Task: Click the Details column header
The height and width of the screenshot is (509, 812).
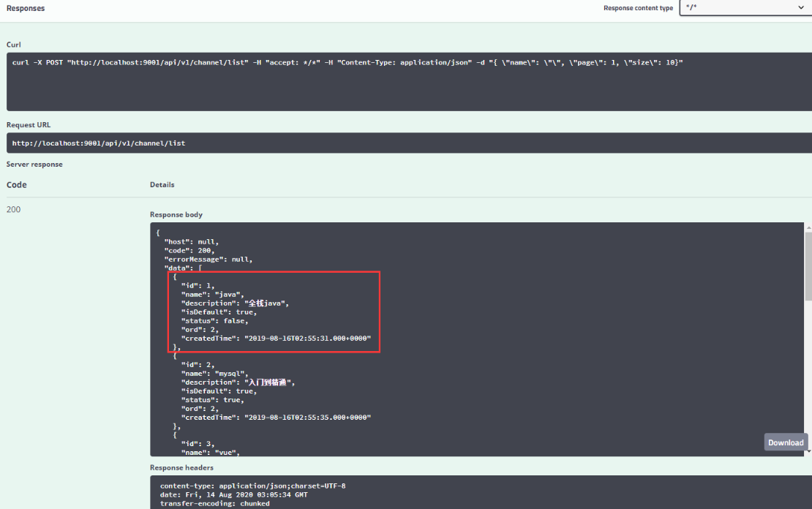Action: 162,185
